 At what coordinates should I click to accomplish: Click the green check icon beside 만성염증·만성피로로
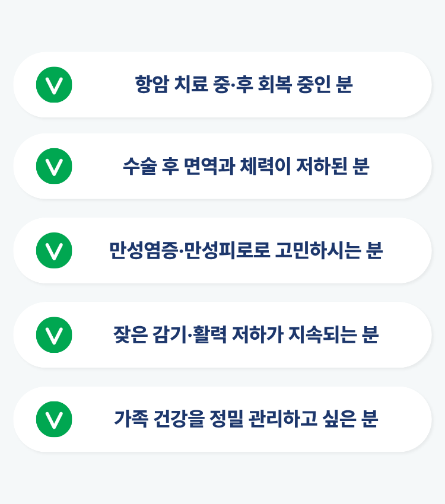(54, 250)
